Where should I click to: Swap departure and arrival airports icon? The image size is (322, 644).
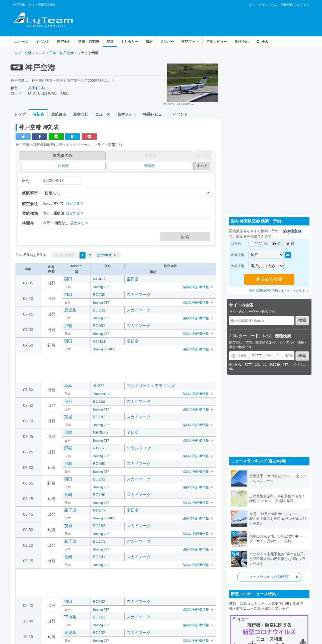288,255
